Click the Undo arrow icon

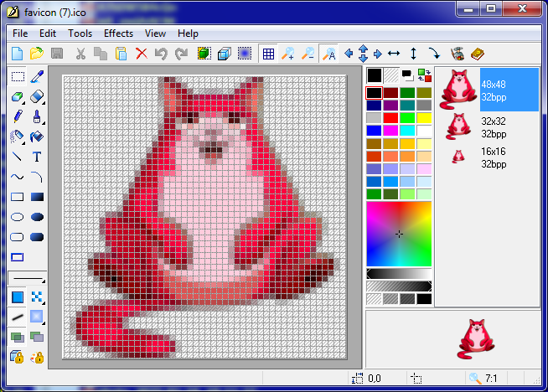161,54
